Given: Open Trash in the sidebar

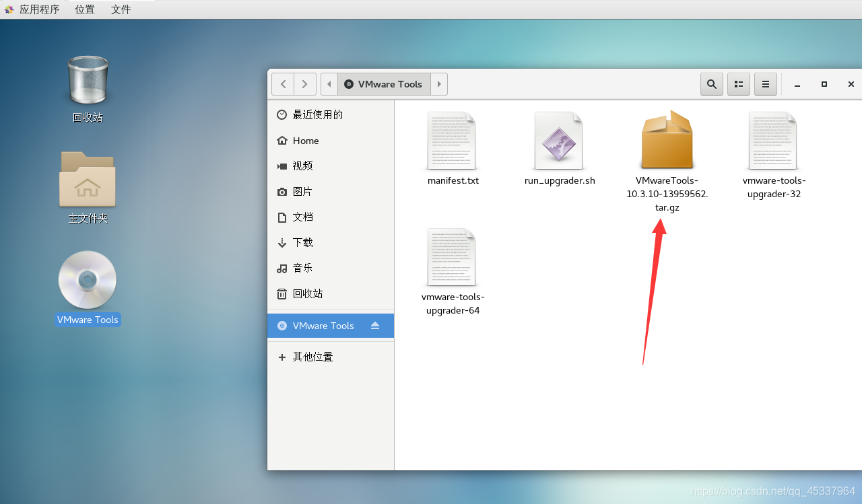Looking at the screenshot, I should [x=331, y=294].
